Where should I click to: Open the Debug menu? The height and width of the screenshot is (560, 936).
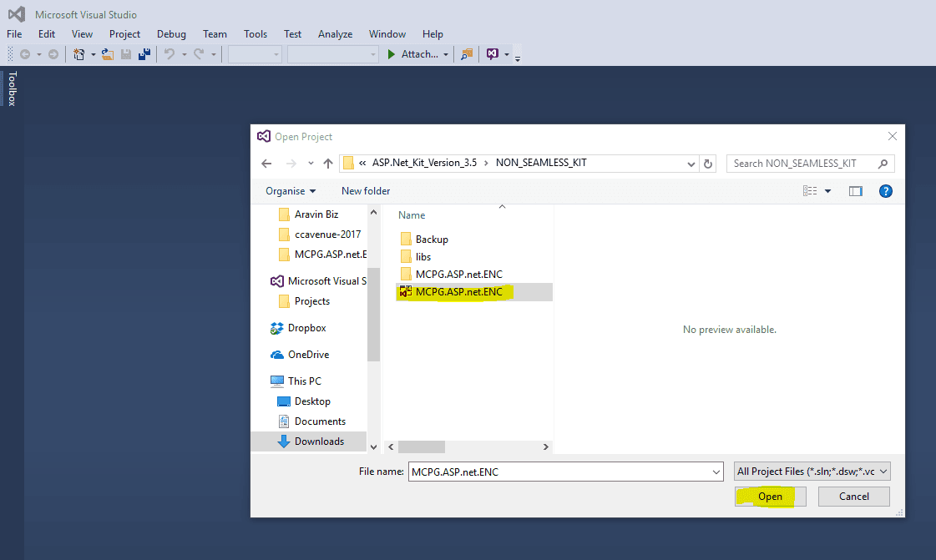[x=171, y=34]
